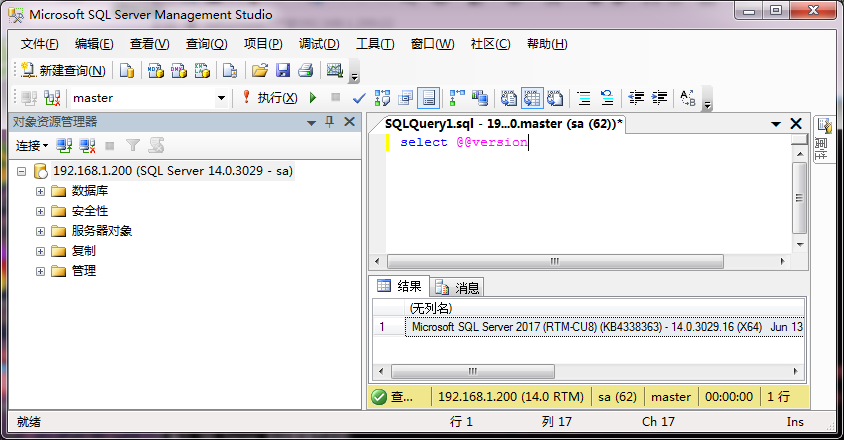
Task: Display the estimated execution plan icon
Action: tap(382, 98)
